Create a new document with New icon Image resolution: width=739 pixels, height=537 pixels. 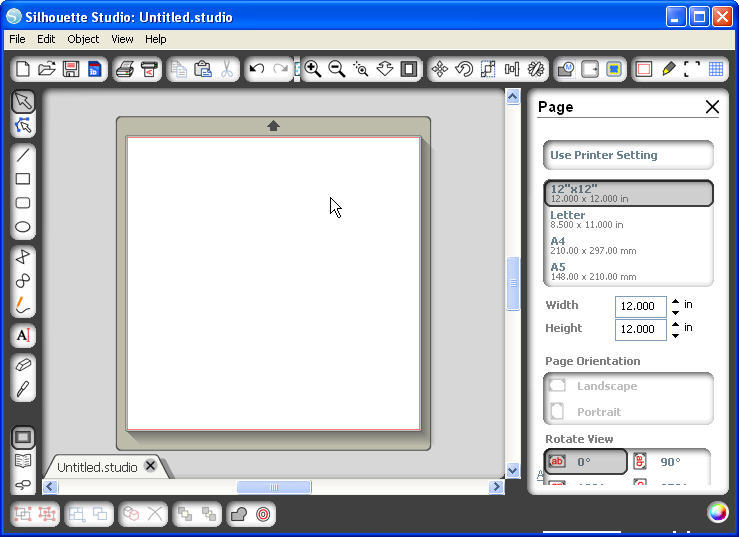[23, 69]
